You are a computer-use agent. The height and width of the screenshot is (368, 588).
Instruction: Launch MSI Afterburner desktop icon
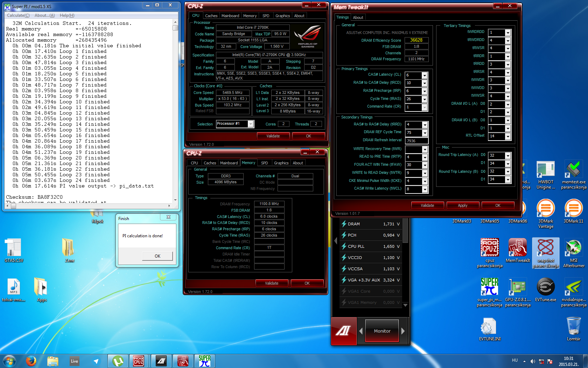[x=574, y=253]
